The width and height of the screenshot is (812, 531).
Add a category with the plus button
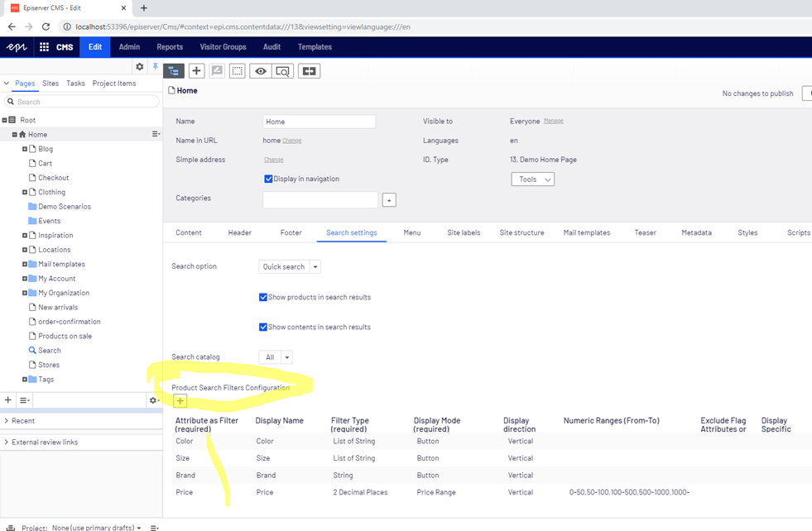389,200
